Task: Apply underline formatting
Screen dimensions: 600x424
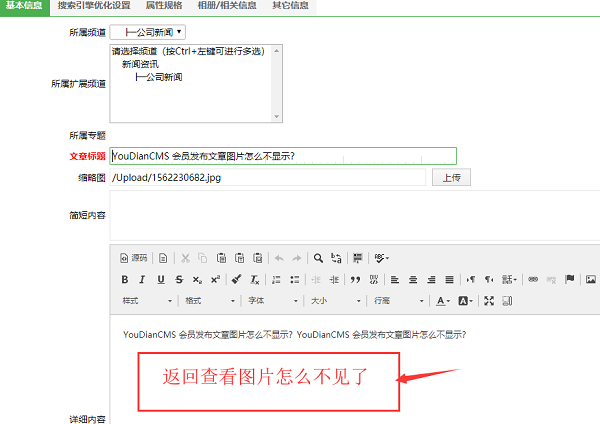Action: coord(160,279)
